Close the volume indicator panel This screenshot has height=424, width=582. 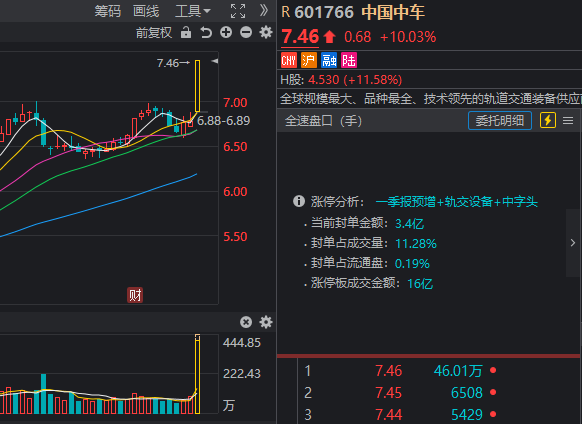point(246,322)
